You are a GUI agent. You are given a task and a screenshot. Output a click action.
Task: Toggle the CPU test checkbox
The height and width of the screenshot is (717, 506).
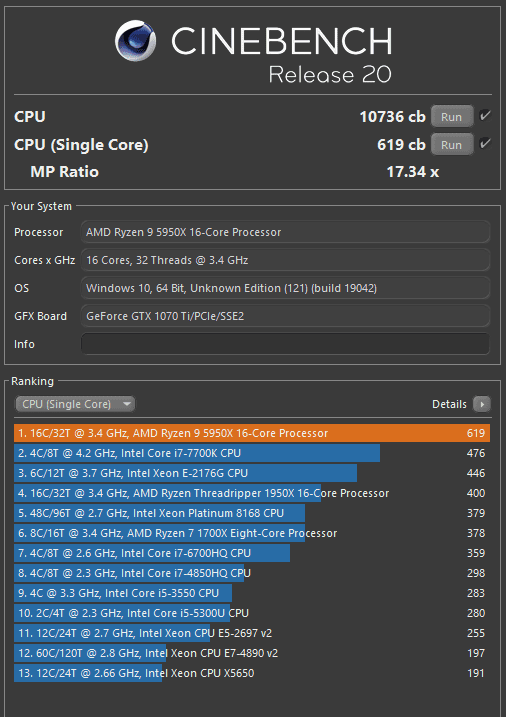pos(485,116)
